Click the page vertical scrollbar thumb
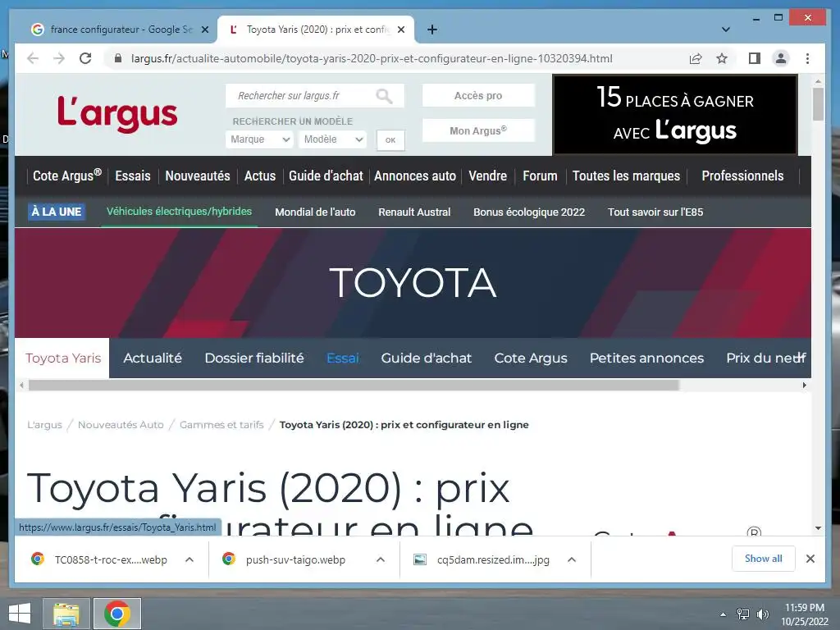The width and height of the screenshot is (840, 630). pyautogui.click(x=818, y=104)
